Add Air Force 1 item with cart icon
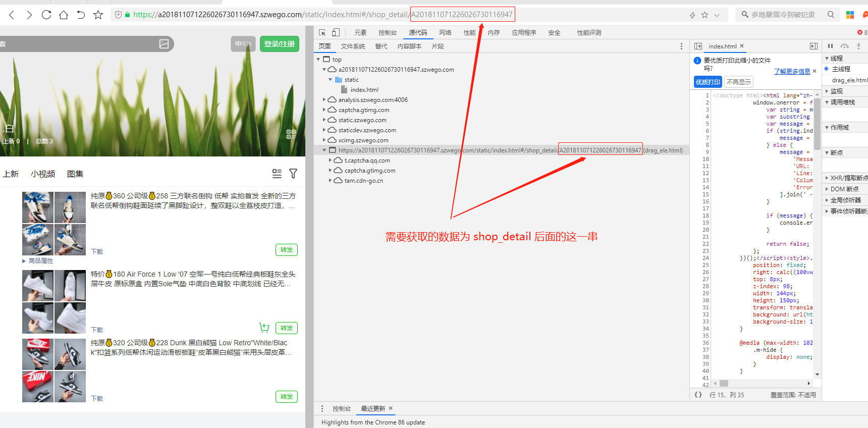Image resolution: width=868 pixels, height=428 pixels. coord(264,328)
